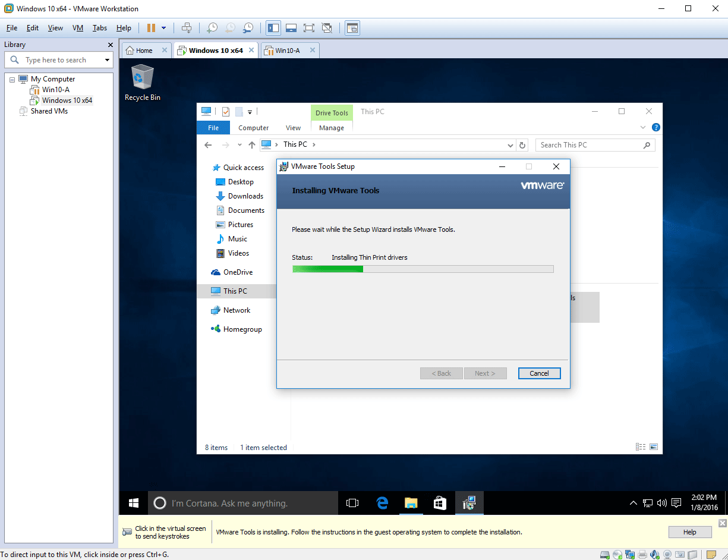Click Cancel in VMware Tools Setup
The height and width of the screenshot is (560, 728).
[539, 373]
